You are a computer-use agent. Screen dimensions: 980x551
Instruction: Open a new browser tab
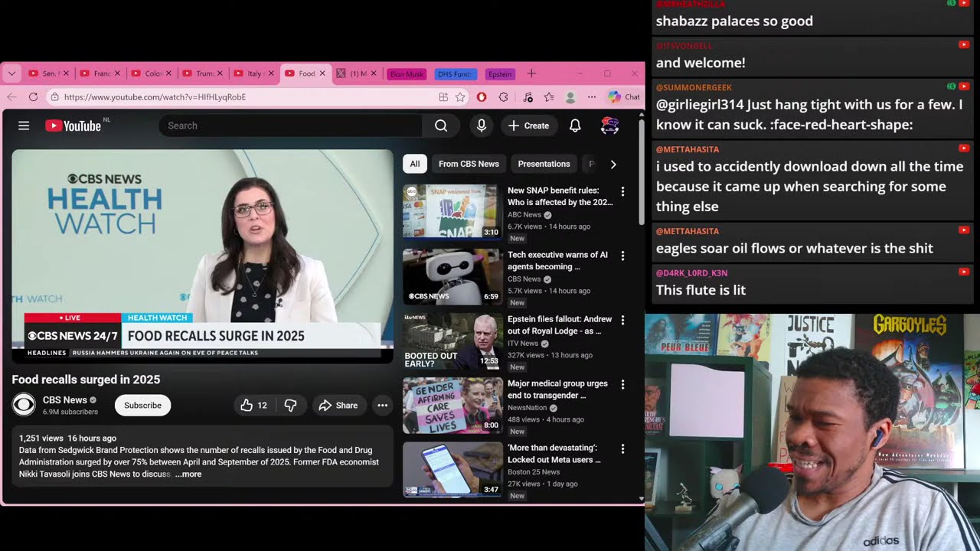click(x=531, y=73)
